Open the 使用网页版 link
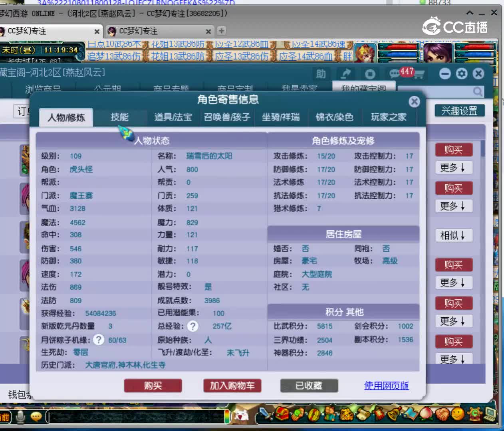The image size is (504, 431). click(386, 386)
